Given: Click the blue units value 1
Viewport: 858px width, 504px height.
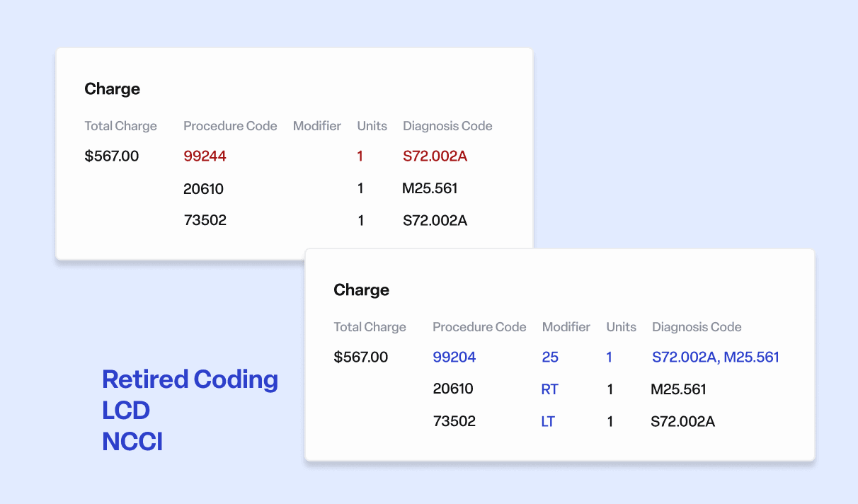Looking at the screenshot, I should click(x=610, y=357).
